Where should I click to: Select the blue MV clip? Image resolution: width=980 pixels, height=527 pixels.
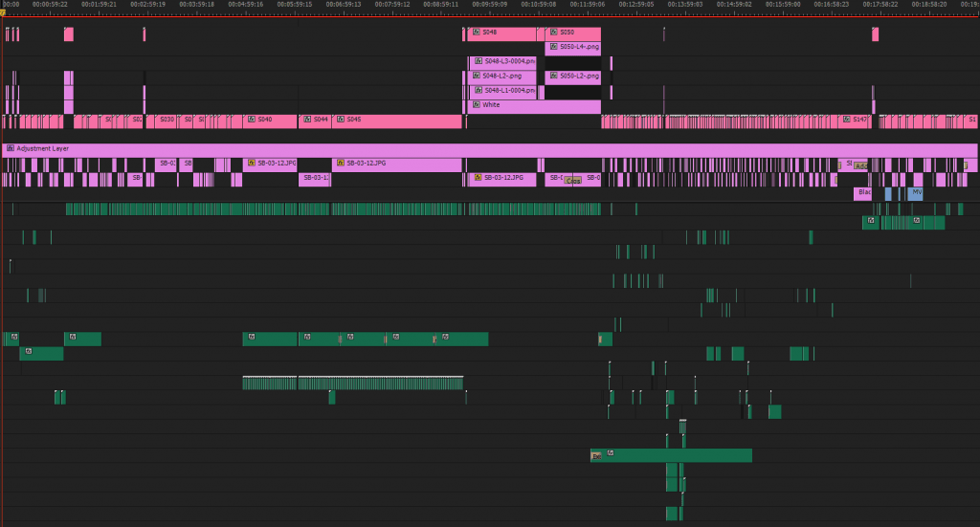(916, 193)
